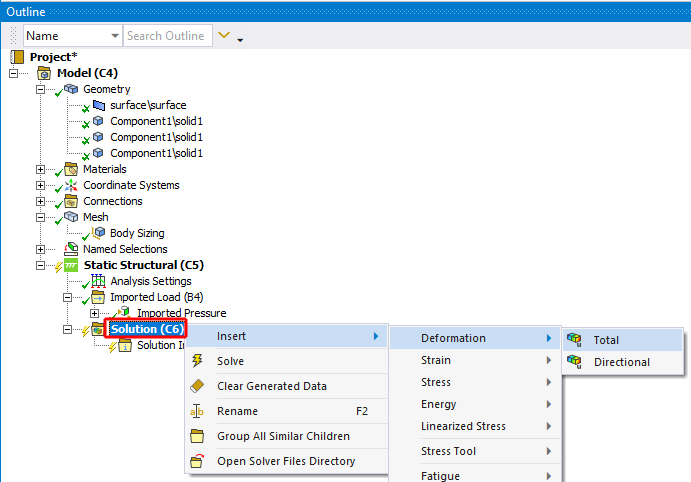This screenshot has height=482, width=691.
Task: Click the Body Sizing icon
Action: (99, 232)
